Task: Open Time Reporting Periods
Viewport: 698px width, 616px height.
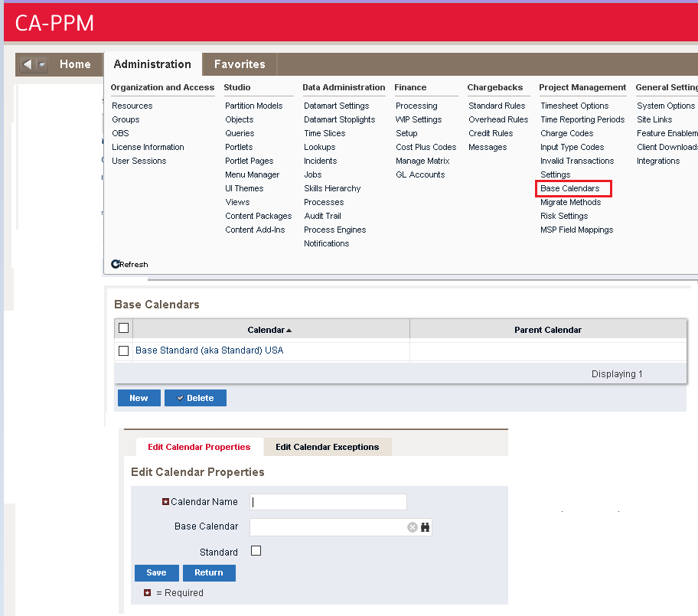Action: 582,119
